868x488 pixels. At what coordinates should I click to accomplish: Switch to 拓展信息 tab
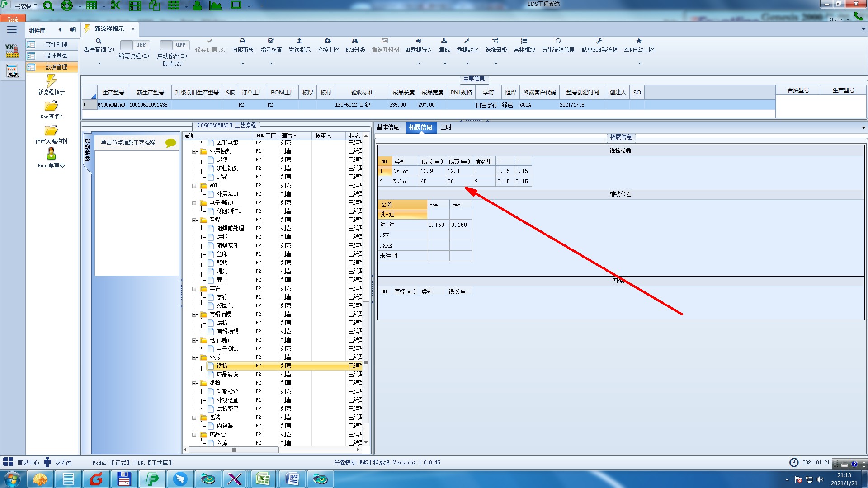click(421, 127)
